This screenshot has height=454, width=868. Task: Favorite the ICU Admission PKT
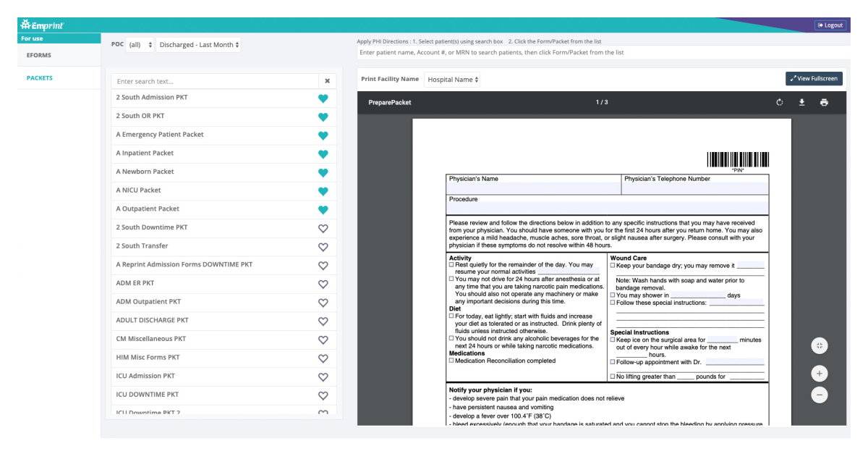coord(323,376)
